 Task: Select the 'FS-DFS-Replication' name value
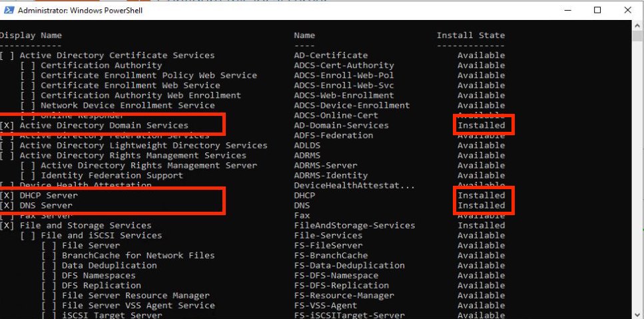(x=341, y=285)
